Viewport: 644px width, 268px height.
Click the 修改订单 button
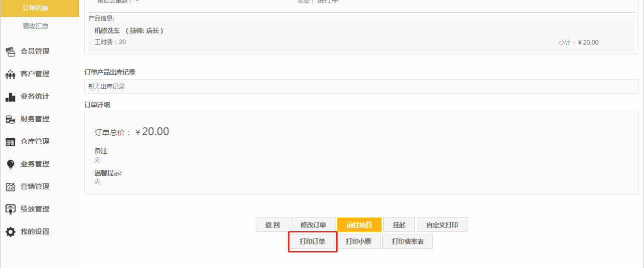(x=313, y=225)
